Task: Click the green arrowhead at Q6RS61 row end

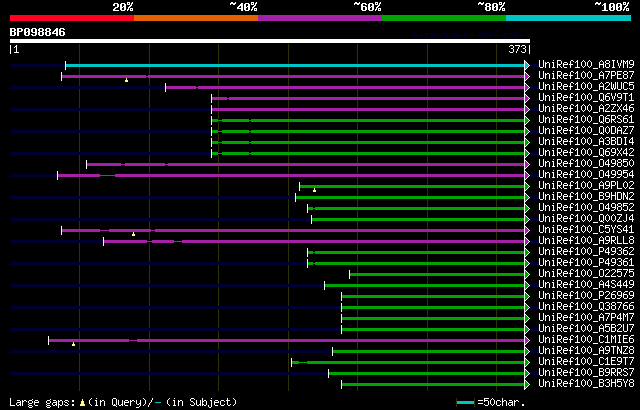Action: [x=527, y=120]
